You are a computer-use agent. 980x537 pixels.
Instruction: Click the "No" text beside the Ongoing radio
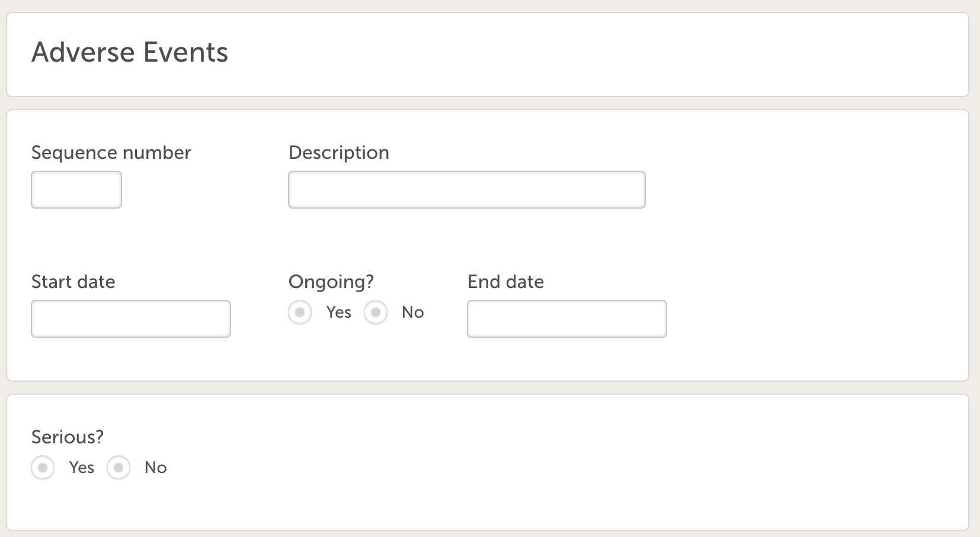(412, 312)
